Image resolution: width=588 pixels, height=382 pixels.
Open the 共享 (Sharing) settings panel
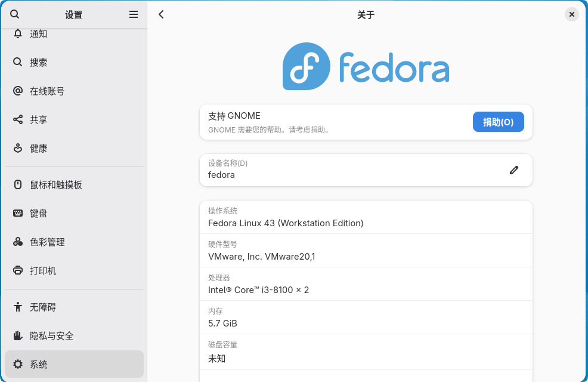coord(38,119)
